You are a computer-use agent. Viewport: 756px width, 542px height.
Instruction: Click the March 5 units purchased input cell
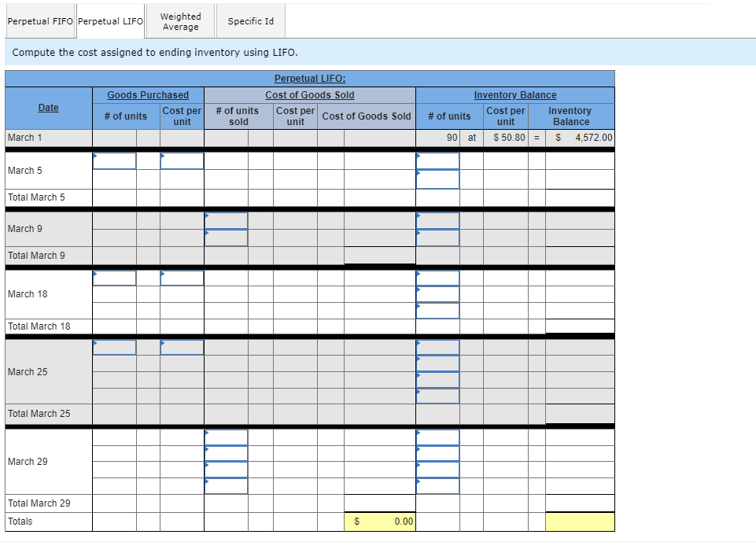(x=115, y=160)
